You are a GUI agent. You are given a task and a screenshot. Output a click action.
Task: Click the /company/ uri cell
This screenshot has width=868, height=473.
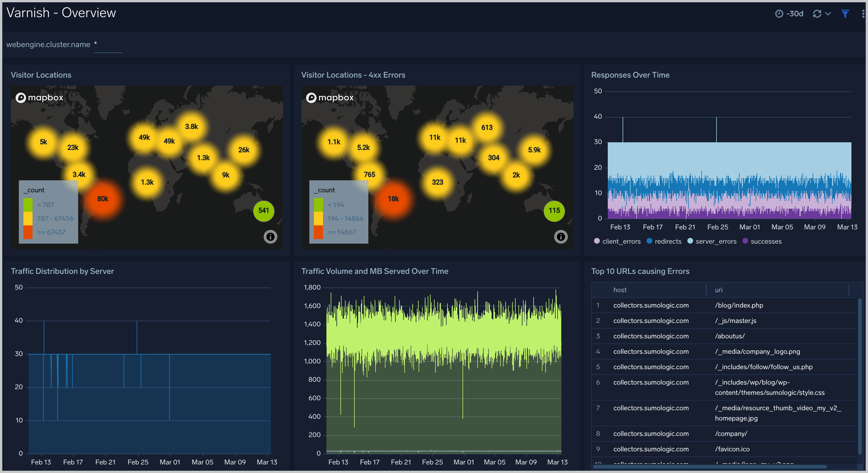pos(731,434)
